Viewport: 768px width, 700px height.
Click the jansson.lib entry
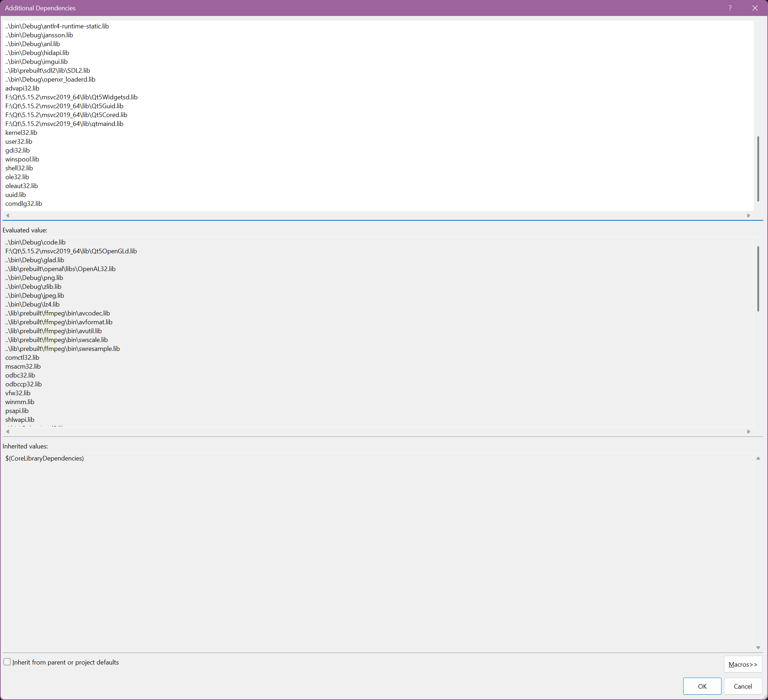click(39, 35)
